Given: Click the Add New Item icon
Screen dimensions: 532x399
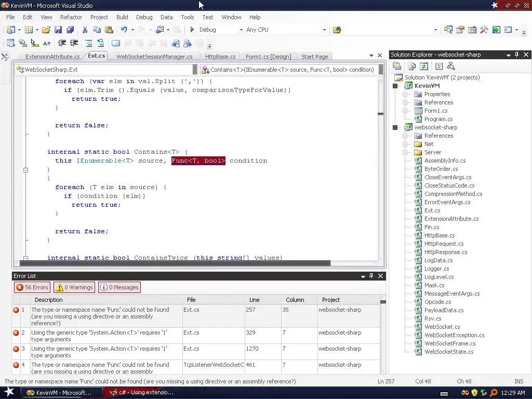Looking at the screenshot, I should [29, 30].
